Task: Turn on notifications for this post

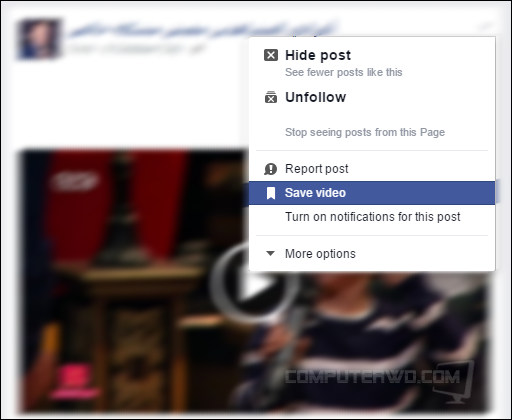Action: (x=373, y=217)
